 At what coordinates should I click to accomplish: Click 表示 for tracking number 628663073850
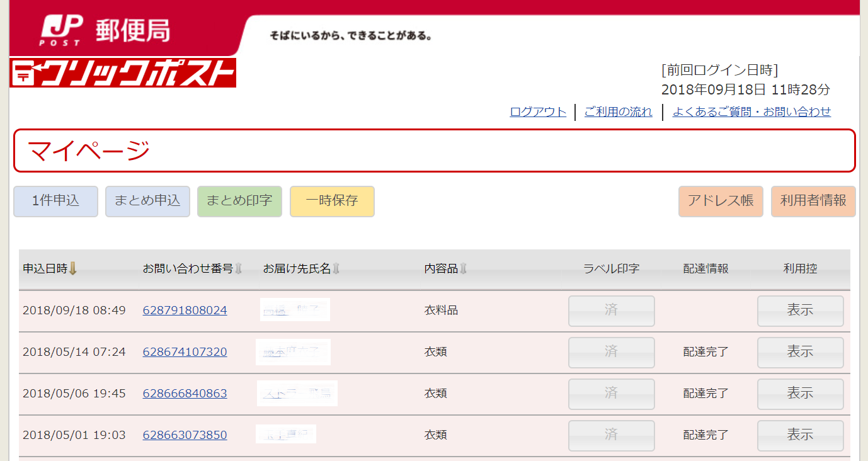[800, 436]
